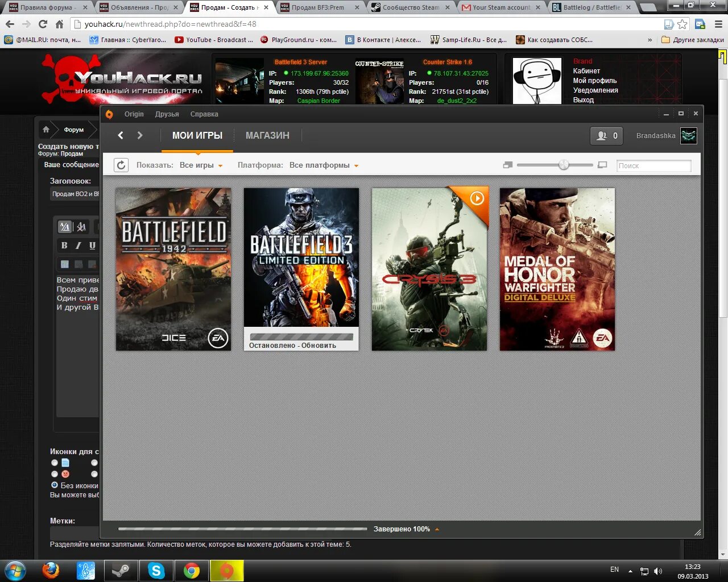Expand Chrome's bookmarks overflow chevron
The image size is (728, 582).
pyautogui.click(x=650, y=40)
